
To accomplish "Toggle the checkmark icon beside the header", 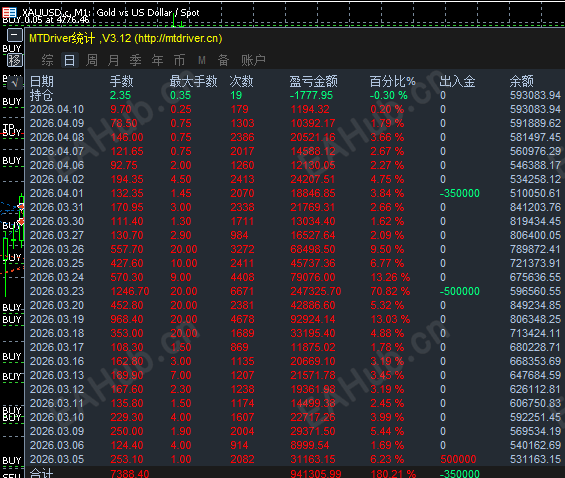I will click(14, 82).
